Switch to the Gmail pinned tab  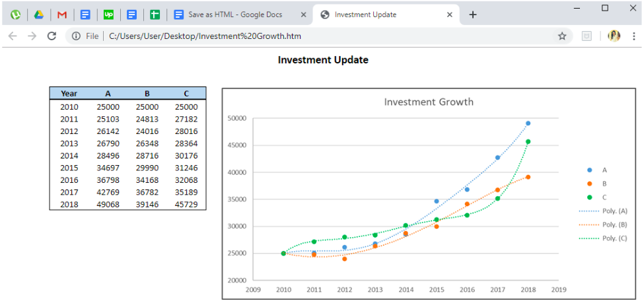62,15
